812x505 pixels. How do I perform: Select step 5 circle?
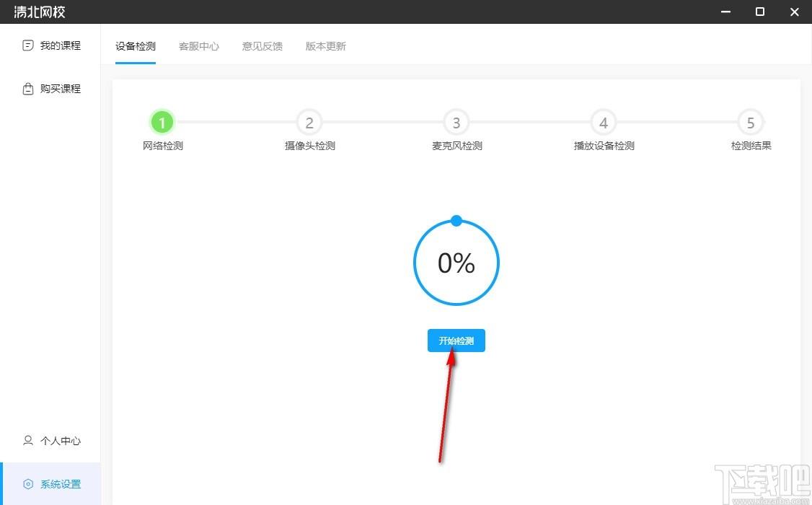[x=751, y=122]
